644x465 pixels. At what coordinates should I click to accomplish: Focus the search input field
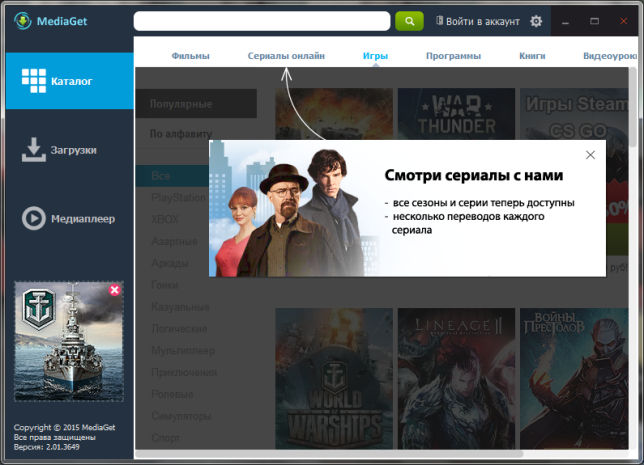[x=262, y=21]
